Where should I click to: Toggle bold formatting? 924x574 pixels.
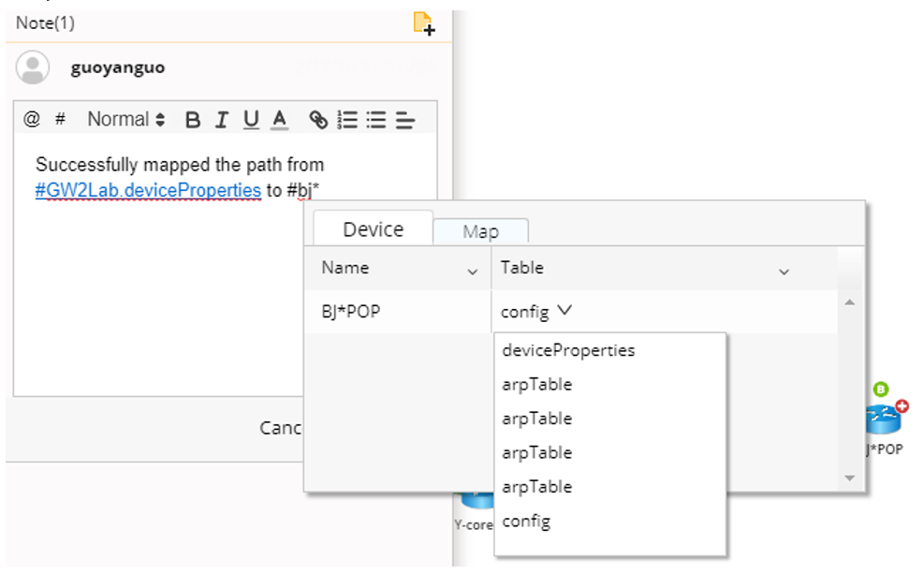point(193,120)
